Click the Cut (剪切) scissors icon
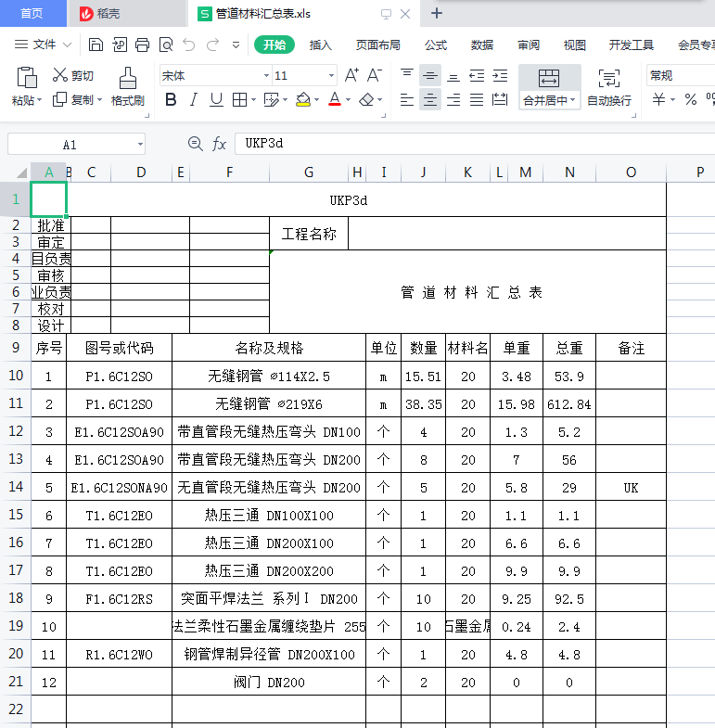This screenshot has width=715, height=728. (x=60, y=75)
